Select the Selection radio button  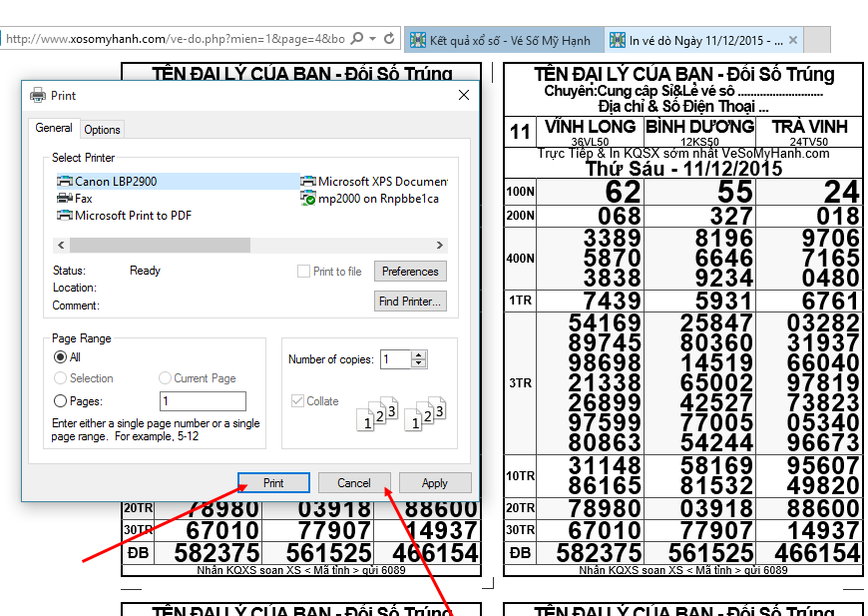click(x=60, y=378)
